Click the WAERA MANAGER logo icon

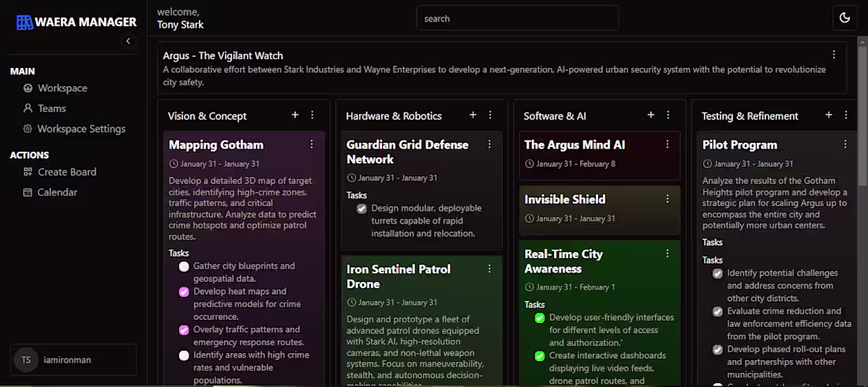(24, 22)
